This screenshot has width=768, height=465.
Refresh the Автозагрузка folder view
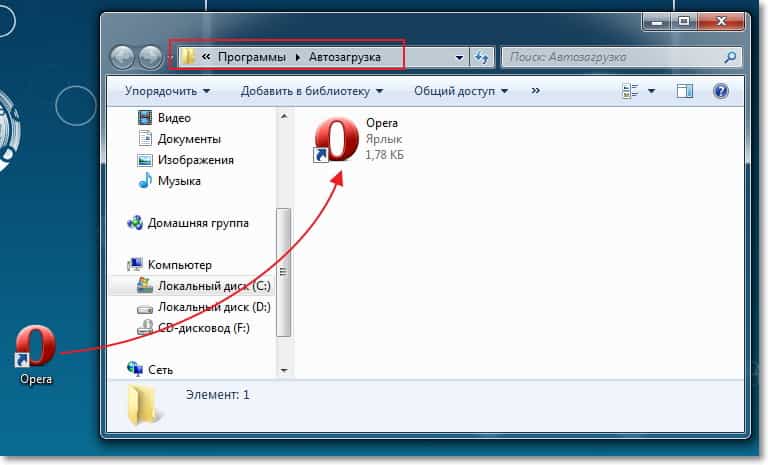pos(482,57)
